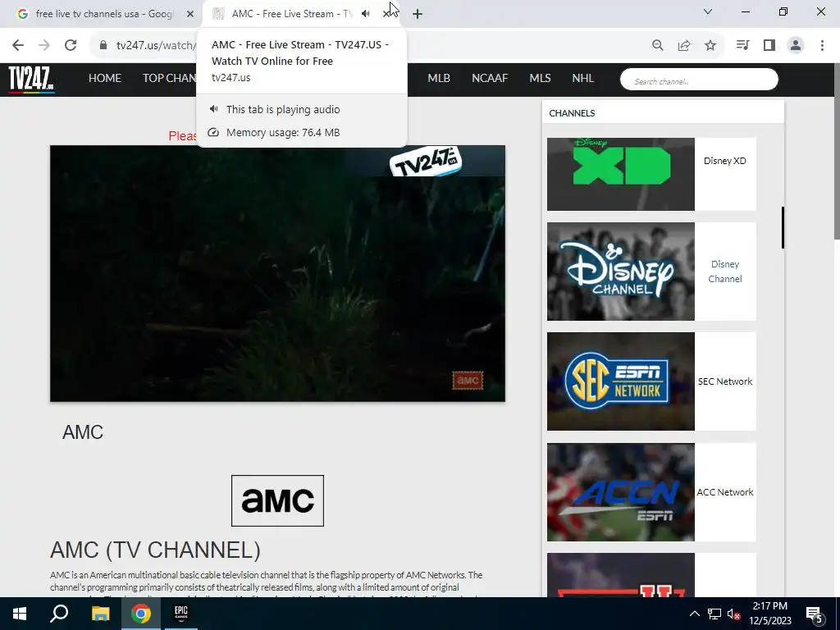Open Windows taskbar search

[x=59, y=614]
